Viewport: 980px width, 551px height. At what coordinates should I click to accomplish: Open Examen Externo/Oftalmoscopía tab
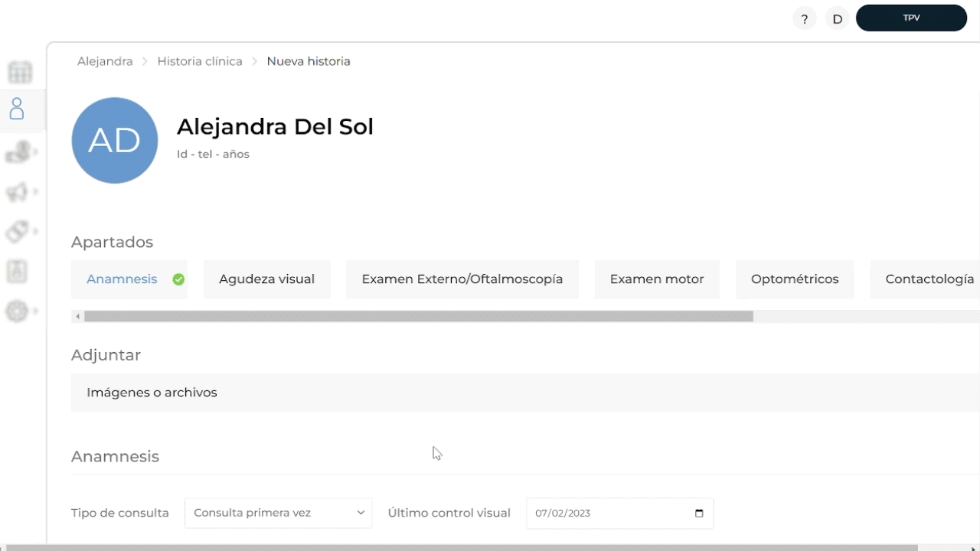coord(462,279)
